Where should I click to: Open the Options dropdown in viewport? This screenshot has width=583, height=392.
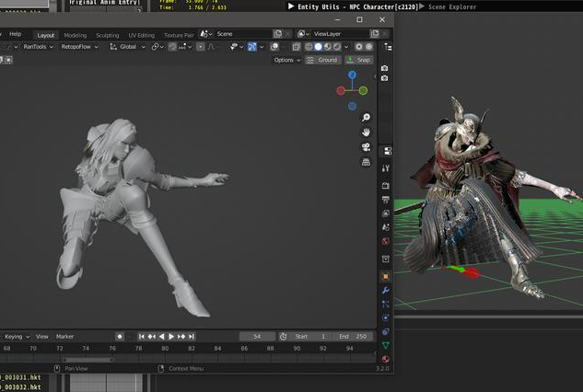[x=286, y=60]
